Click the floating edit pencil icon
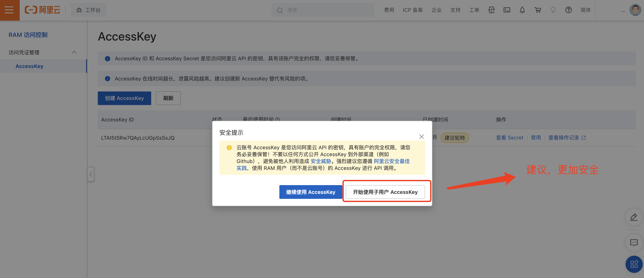 634,217
